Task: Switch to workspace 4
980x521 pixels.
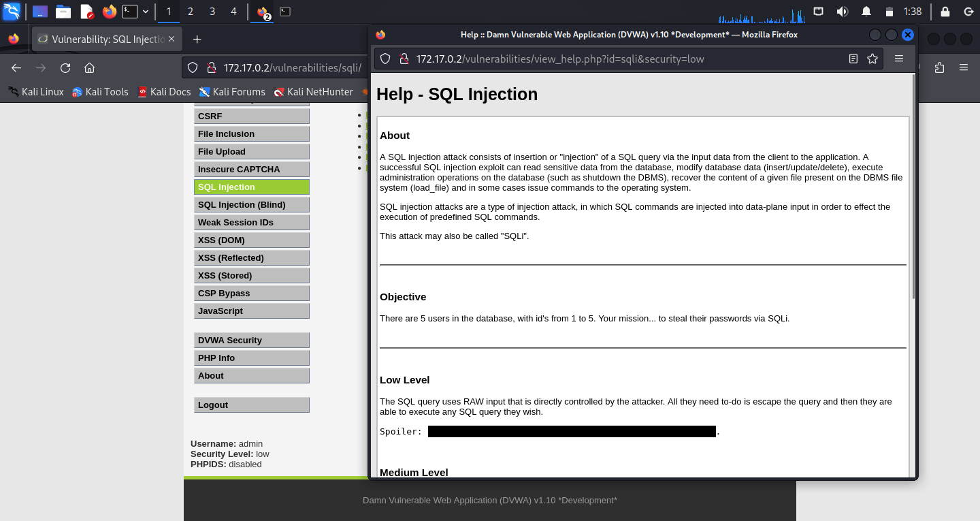Action: pyautogui.click(x=233, y=12)
